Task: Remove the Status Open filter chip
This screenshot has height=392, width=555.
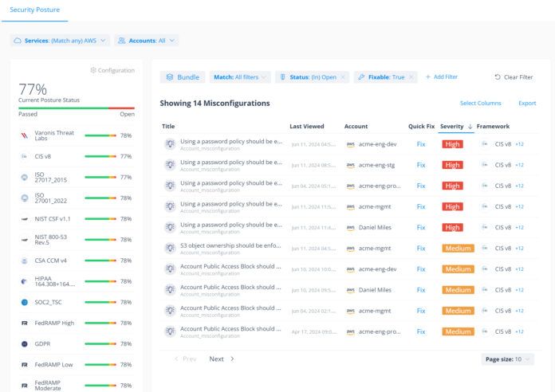Action: [343, 77]
